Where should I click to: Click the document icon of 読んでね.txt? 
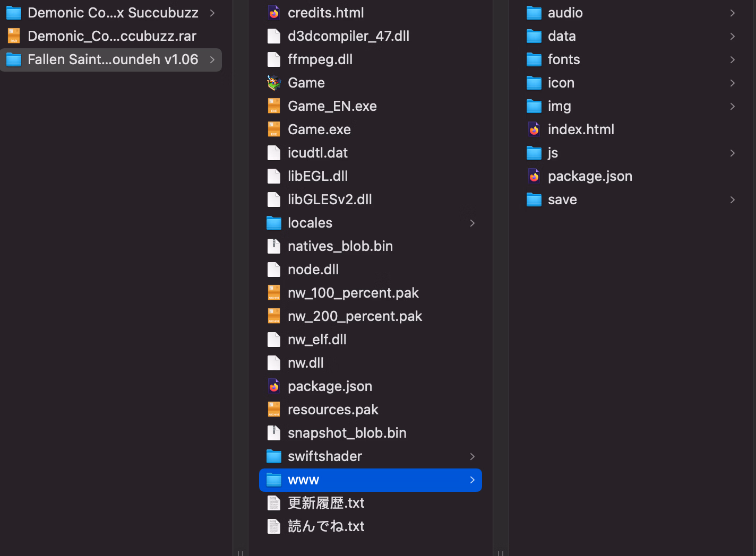[x=274, y=526]
